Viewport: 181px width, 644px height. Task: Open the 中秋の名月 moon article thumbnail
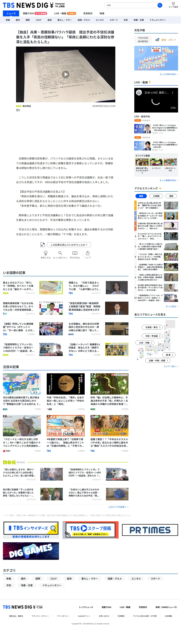point(66,384)
